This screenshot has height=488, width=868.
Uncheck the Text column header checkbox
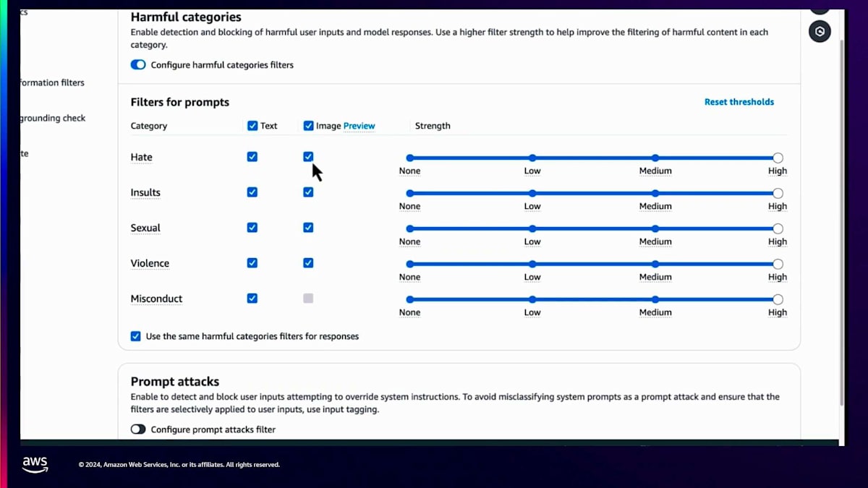click(252, 126)
